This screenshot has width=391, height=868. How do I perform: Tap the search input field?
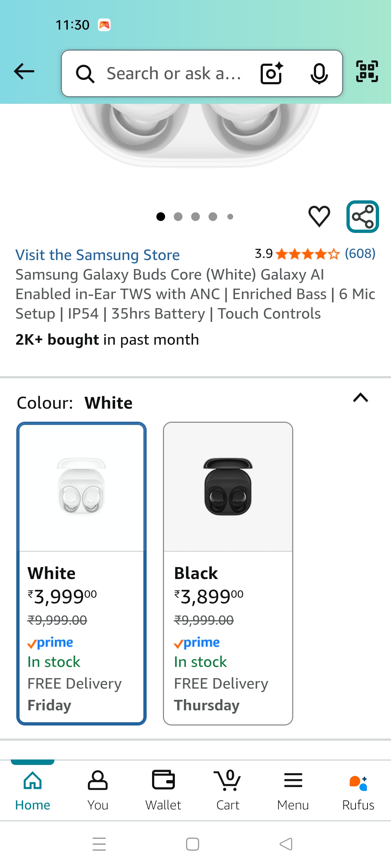point(174,73)
